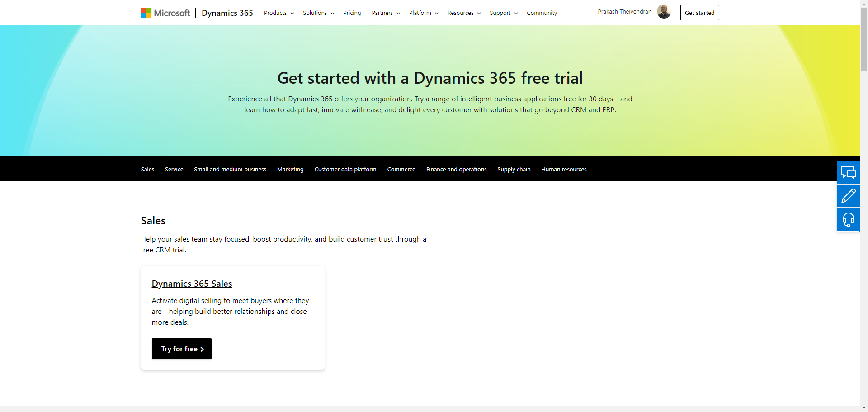Click the headset support icon

(848, 220)
